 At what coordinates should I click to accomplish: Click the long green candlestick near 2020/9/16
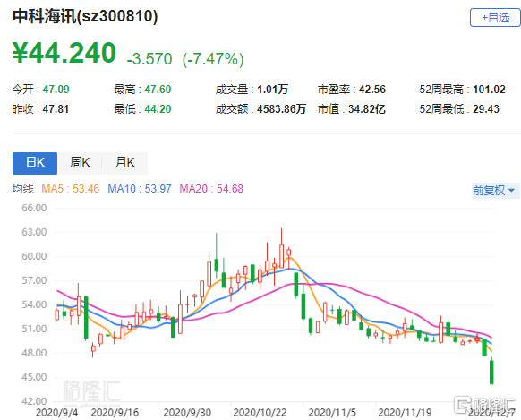coord(86,317)
